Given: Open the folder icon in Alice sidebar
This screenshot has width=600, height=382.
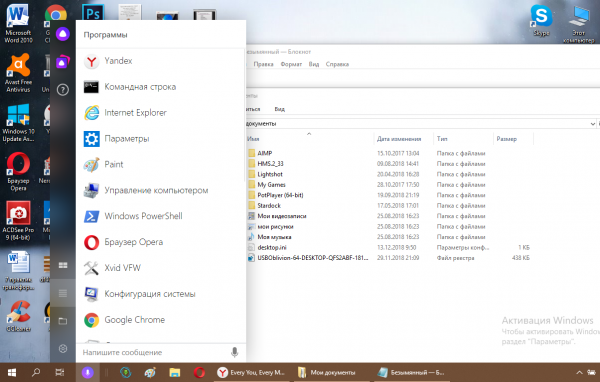Looking at the screenshot, I should point(63,321).
